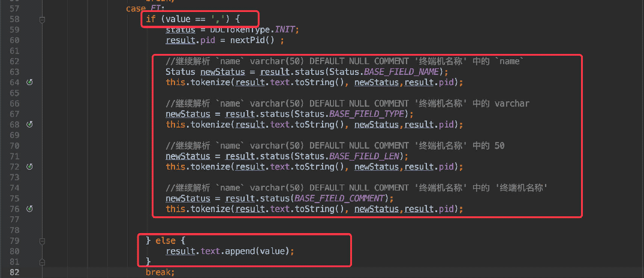The height and width of the screenshot is (278, 644).
Task: Click the recursive call gutter icon on line 72
Action: tap(29, 166)
